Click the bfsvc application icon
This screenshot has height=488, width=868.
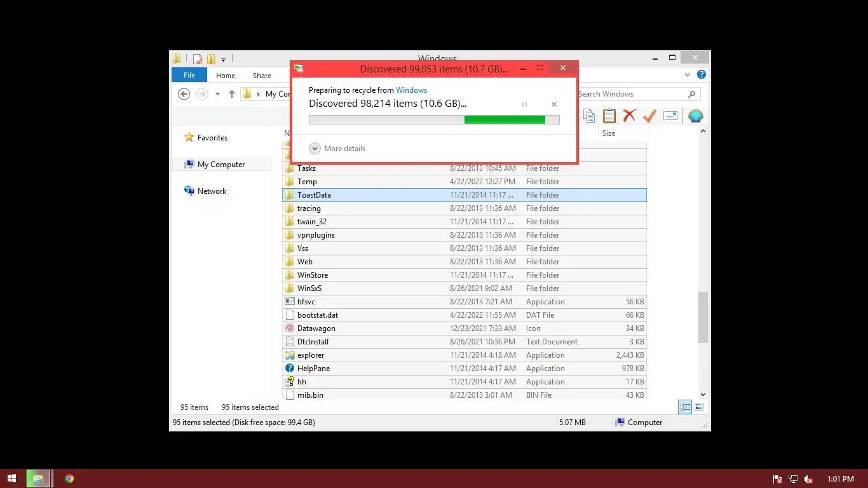(x=290, y=302)
